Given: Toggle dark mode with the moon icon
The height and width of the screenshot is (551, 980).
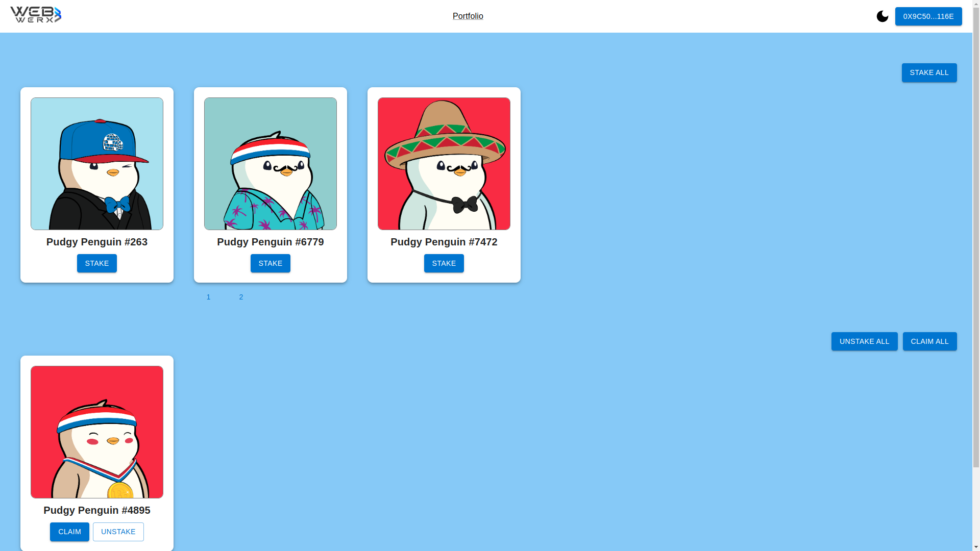Looking at the screenshot, I should 882,16.
